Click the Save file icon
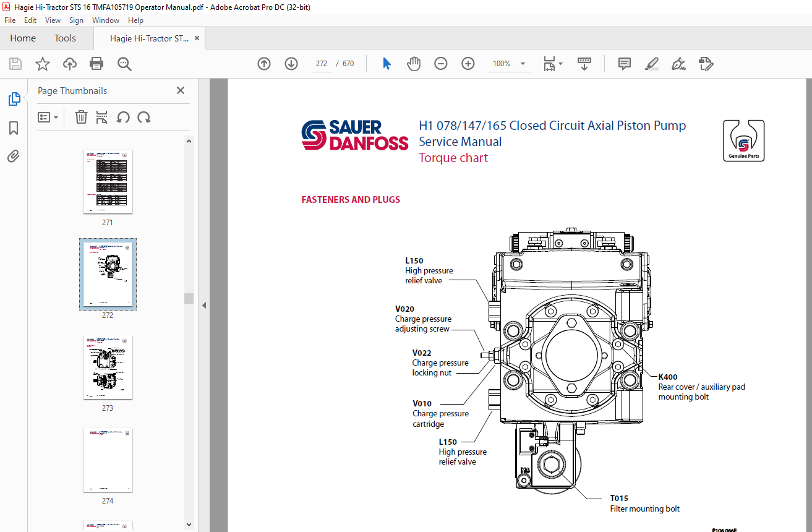This screenshot has height=532, width=812. 15,64
